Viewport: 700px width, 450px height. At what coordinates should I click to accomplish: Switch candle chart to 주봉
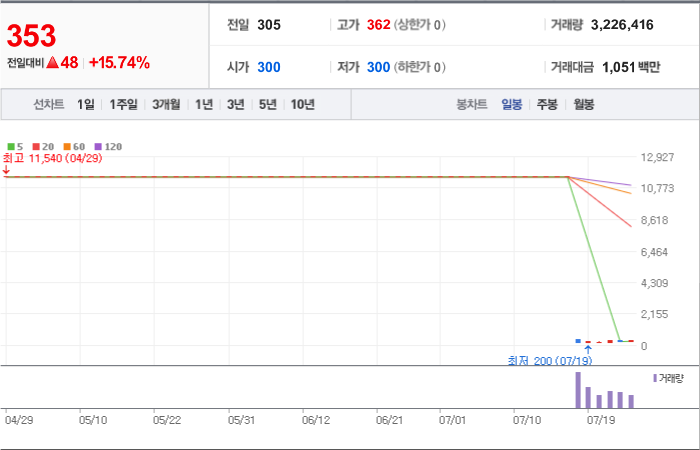[x=547, y=105]
